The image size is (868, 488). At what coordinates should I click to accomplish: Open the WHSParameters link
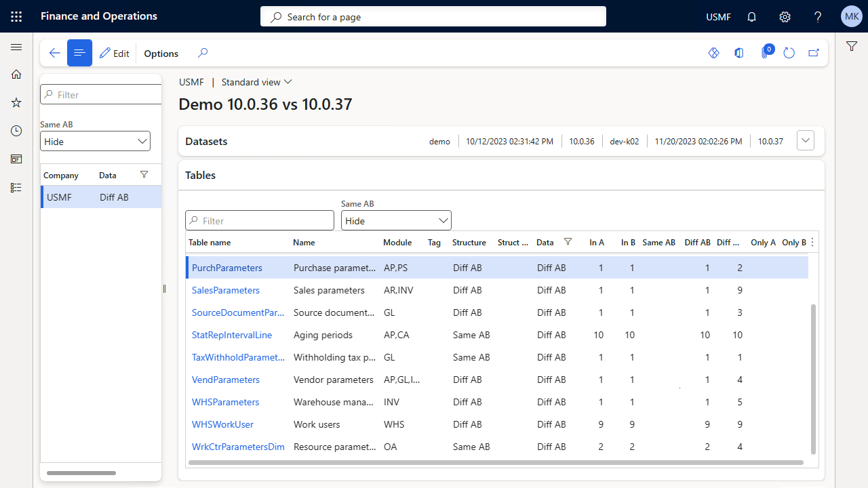(226, 402)
